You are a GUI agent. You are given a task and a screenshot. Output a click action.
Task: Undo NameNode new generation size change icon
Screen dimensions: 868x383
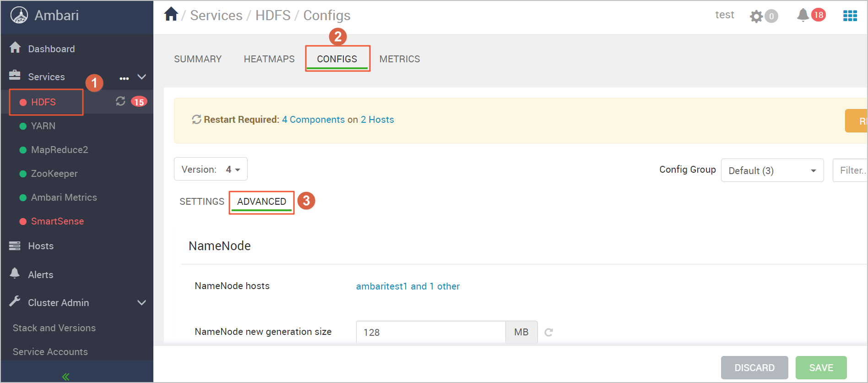(549, 332)
